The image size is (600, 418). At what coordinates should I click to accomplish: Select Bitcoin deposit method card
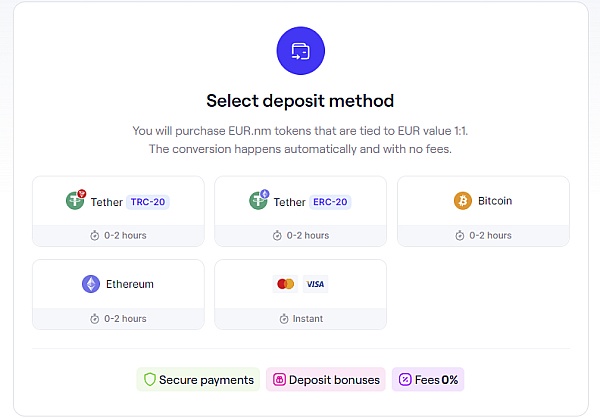click(483, 211)
